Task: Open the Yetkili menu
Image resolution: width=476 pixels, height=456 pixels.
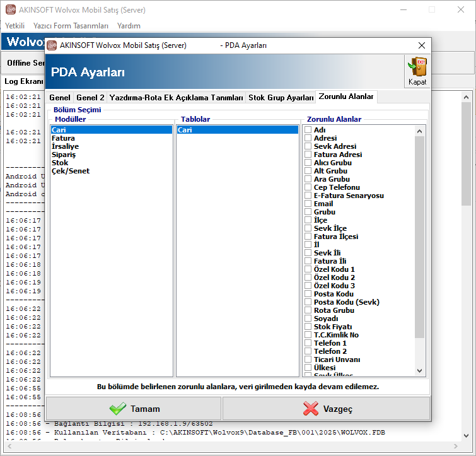Action: 15,26
